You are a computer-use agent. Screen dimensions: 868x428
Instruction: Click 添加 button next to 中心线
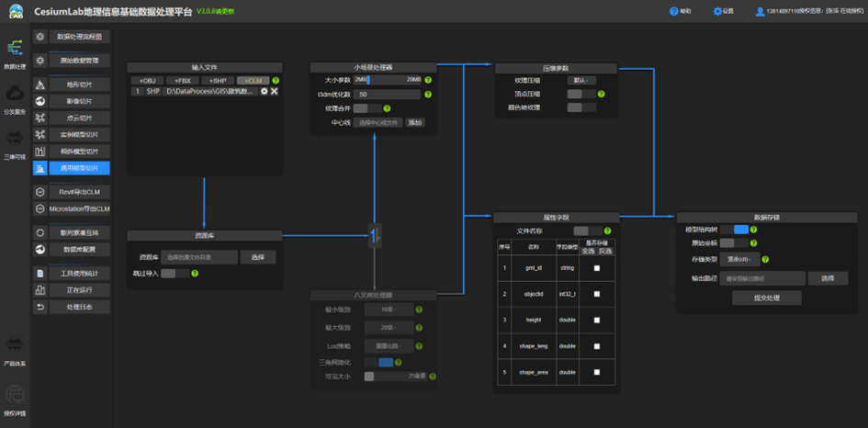(x=415, y=122)
